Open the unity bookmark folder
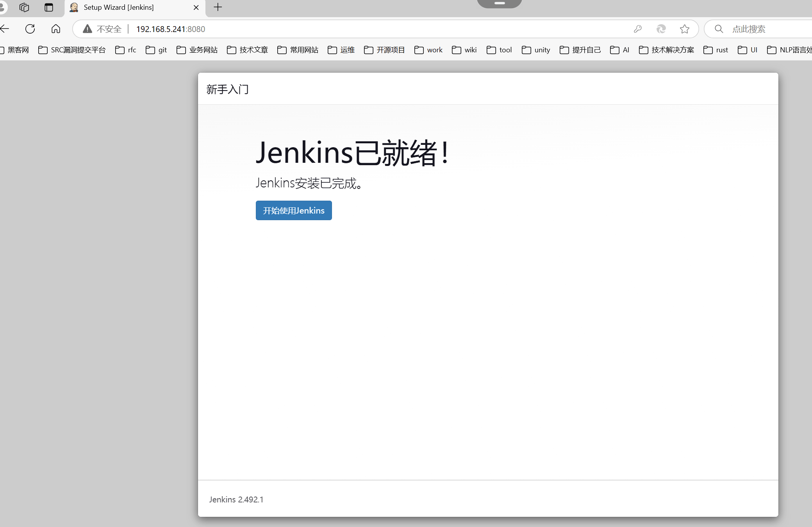 point(536,50)
